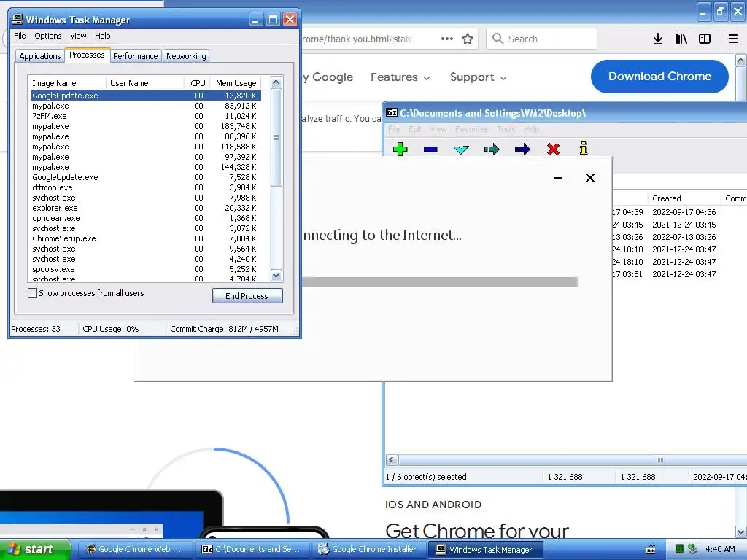Click the red X Delete icon in 7-Zip
The width and height of the screenshot is (747, 560).
[553, 149]
